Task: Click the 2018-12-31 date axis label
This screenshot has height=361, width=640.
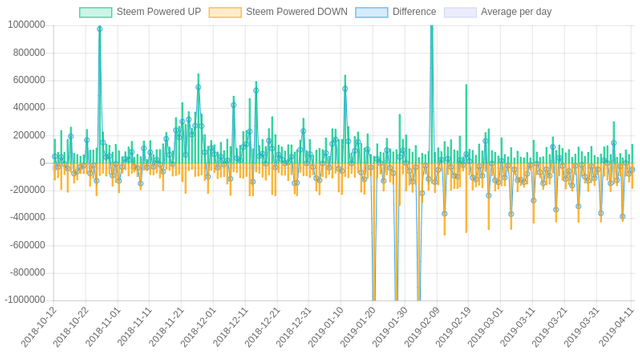Action: tap(295, 327)
